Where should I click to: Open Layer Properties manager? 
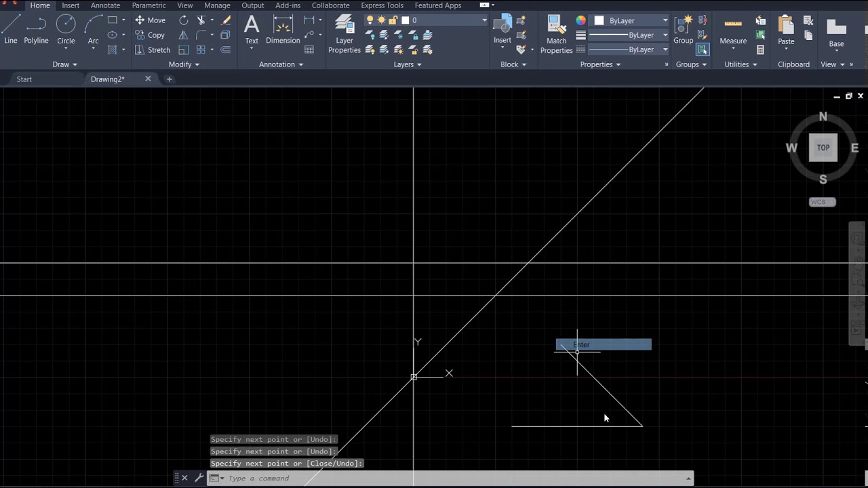pyautogui.click(x=344, y=34)
